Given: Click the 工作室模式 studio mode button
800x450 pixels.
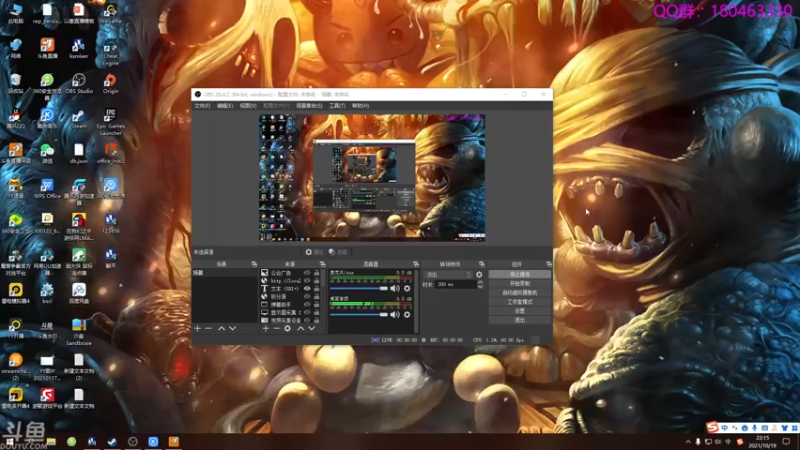Looking at the screenshot, I should [x=519, y=302].
